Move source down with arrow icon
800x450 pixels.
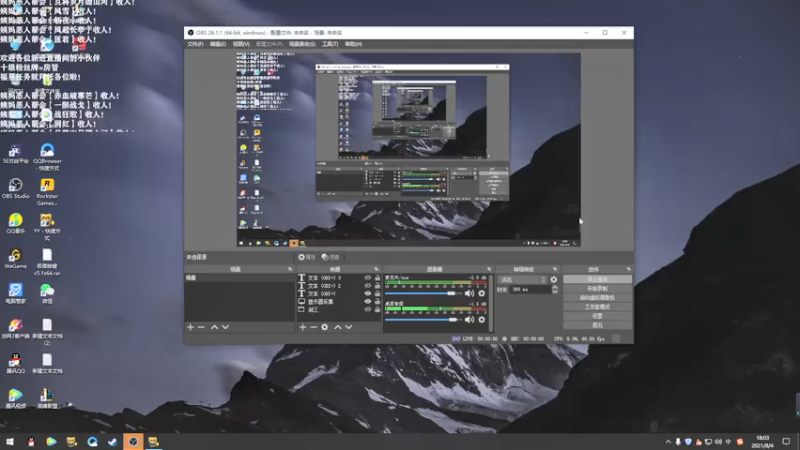[348, 327]
